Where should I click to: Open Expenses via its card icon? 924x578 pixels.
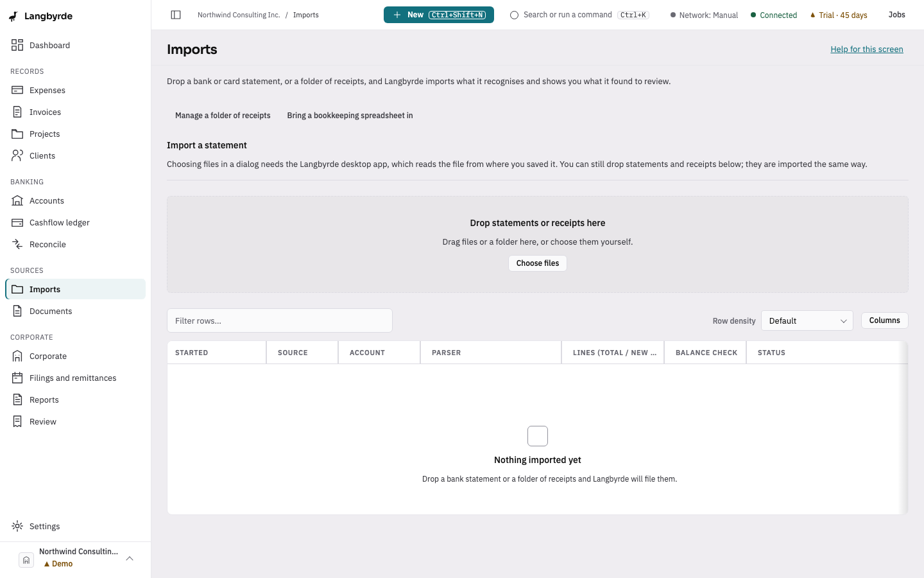pyautogui.click(x=17, y=90)
